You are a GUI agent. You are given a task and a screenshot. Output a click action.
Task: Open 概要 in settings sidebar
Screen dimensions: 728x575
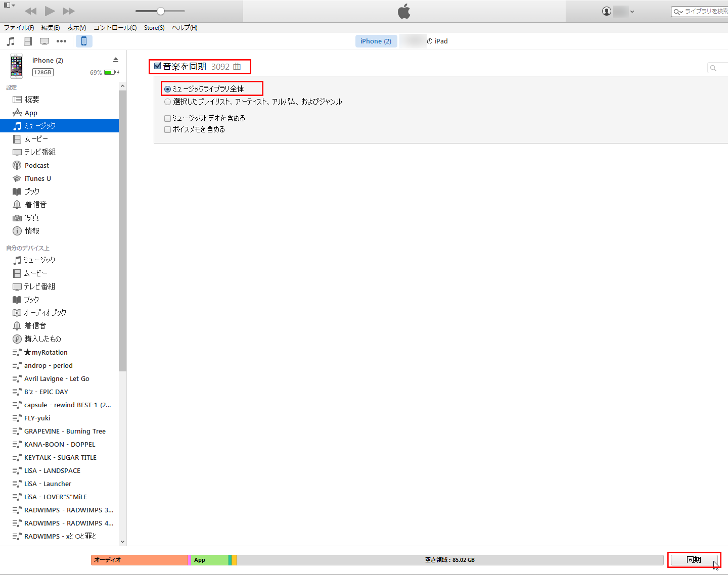[x=59, y=100]
